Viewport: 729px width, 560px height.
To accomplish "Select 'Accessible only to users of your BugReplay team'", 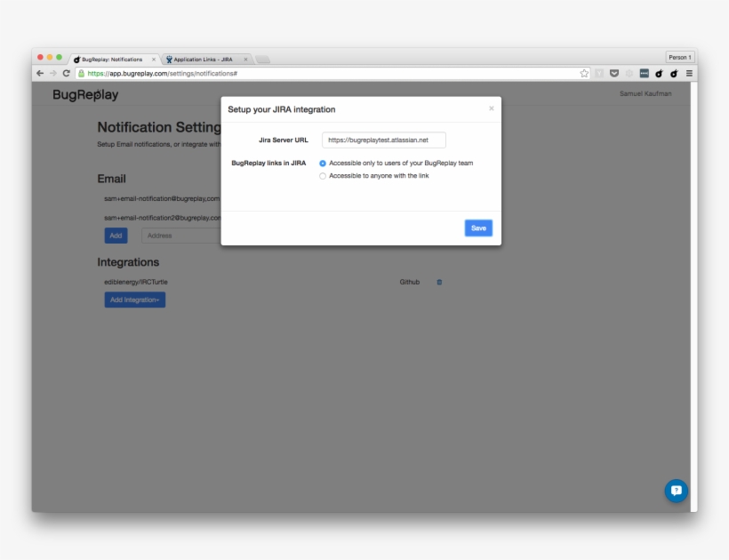I will (x=323, y=164).
